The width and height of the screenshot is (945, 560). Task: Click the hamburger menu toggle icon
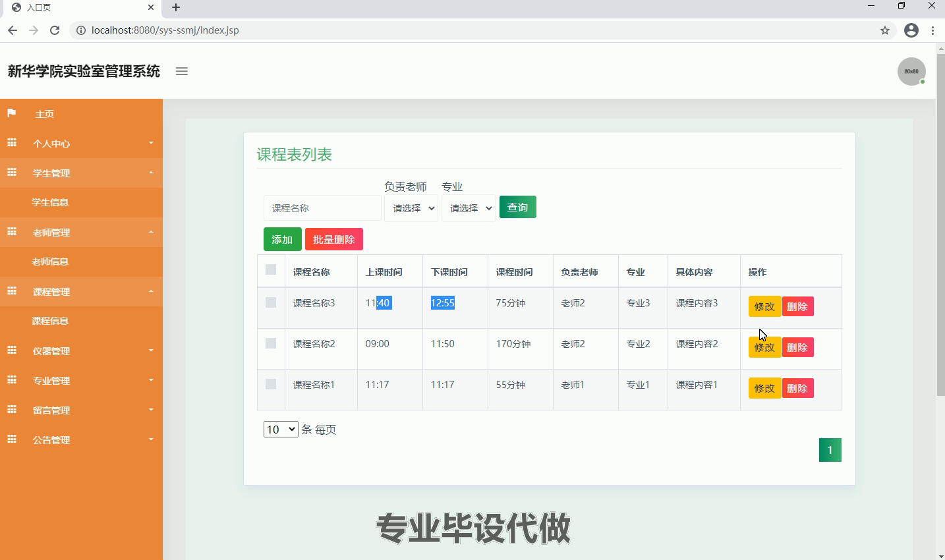[182, 71]
